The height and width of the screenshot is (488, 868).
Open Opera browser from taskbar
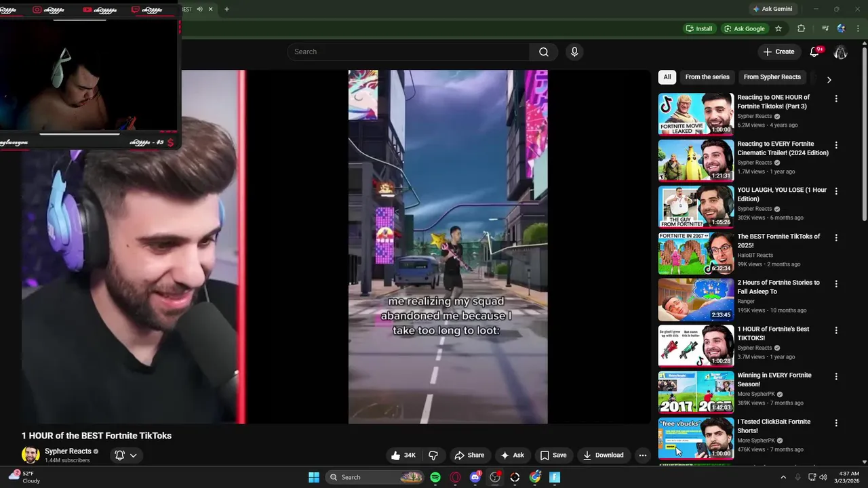coord(455,477)
